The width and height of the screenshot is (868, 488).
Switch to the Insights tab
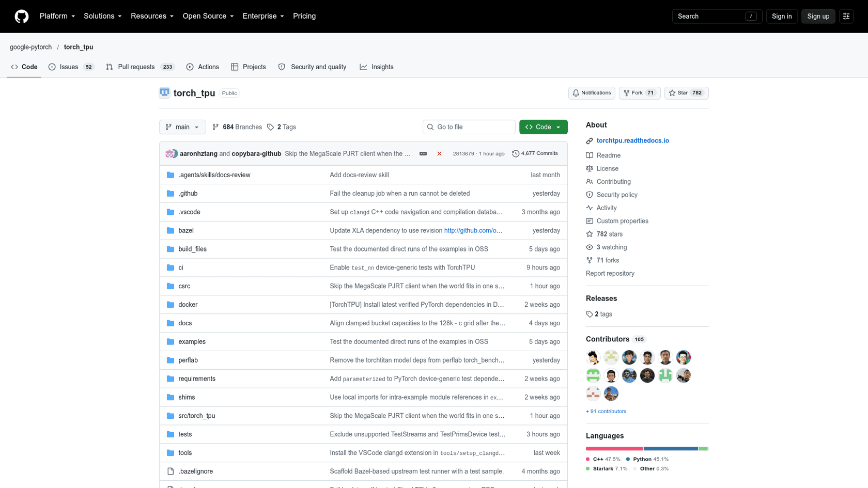[x=377, y=67]
